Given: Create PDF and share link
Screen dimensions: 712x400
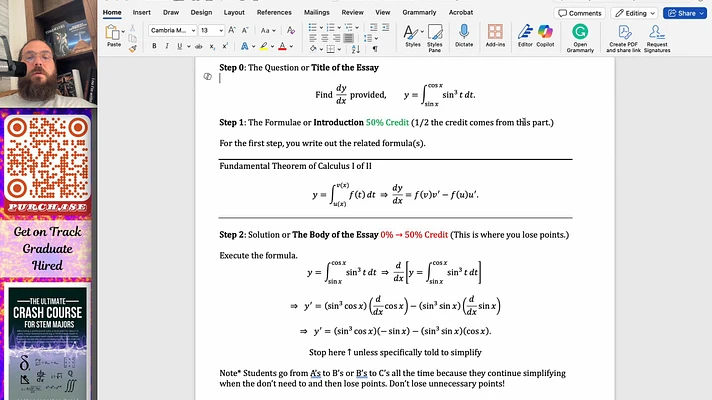Looking at the screenshot, I should (623, 38).
